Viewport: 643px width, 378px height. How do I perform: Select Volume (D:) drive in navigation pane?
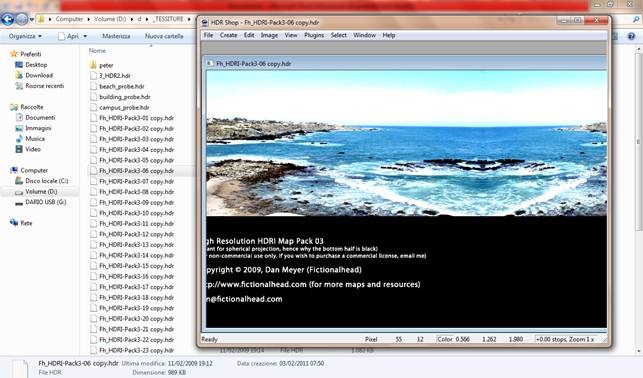coord(41,191)
